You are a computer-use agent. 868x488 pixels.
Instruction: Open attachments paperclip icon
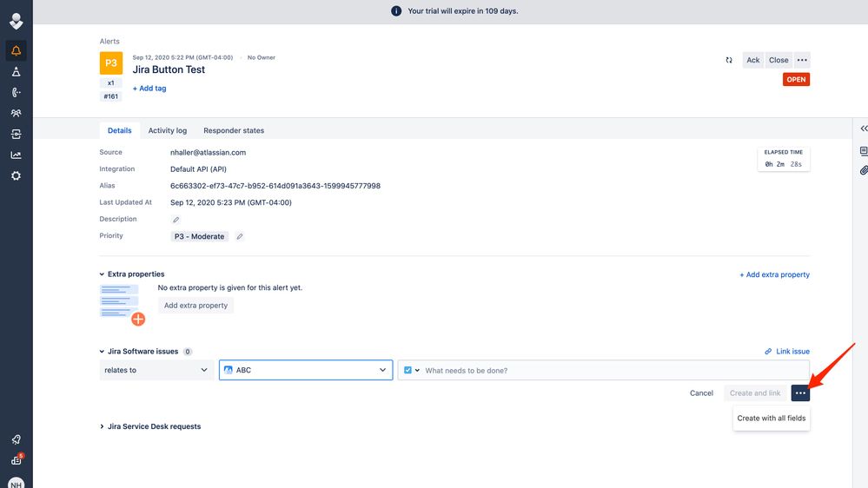pos(864,170)
